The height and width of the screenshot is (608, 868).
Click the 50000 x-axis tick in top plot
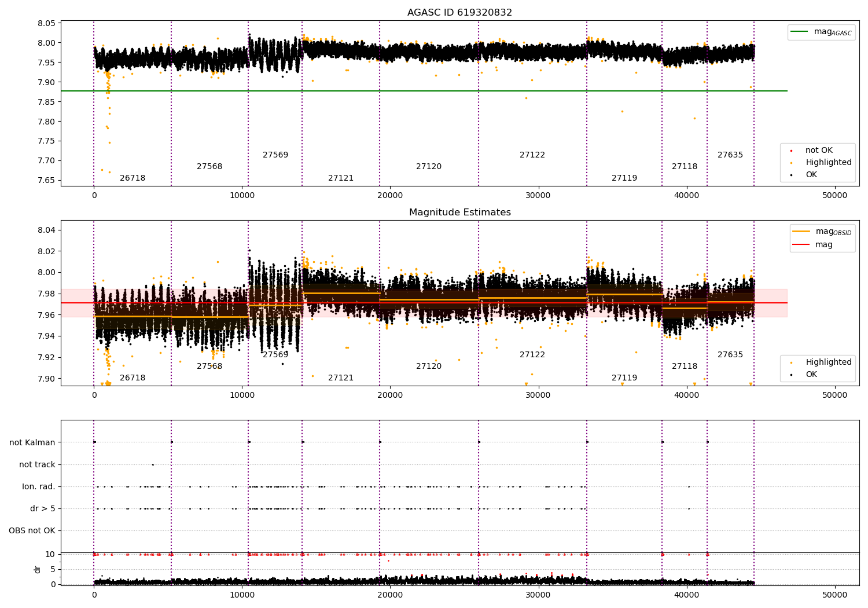pyautogui.click(x=835, y=196)
